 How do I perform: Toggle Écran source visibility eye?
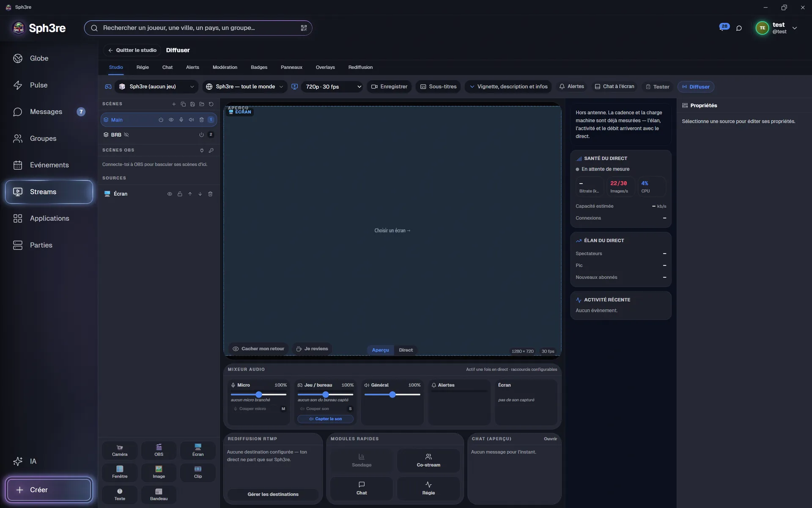pos(170,194)
